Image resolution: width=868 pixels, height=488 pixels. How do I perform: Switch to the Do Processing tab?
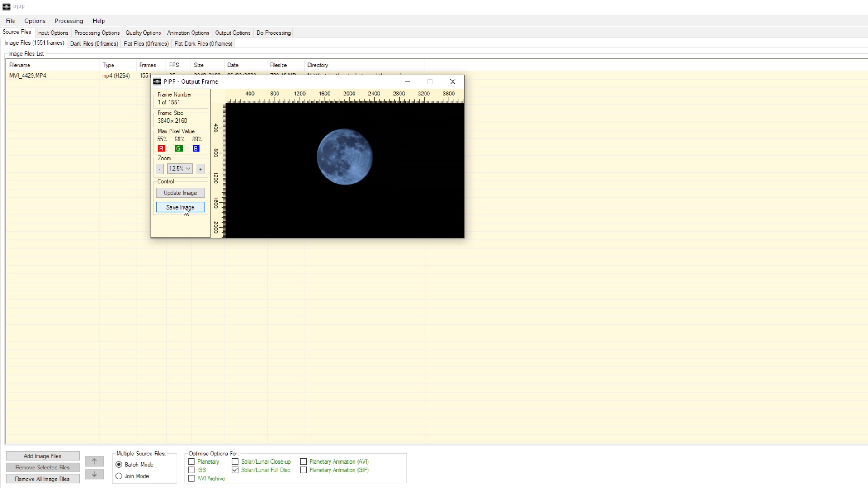click(273, 33)
